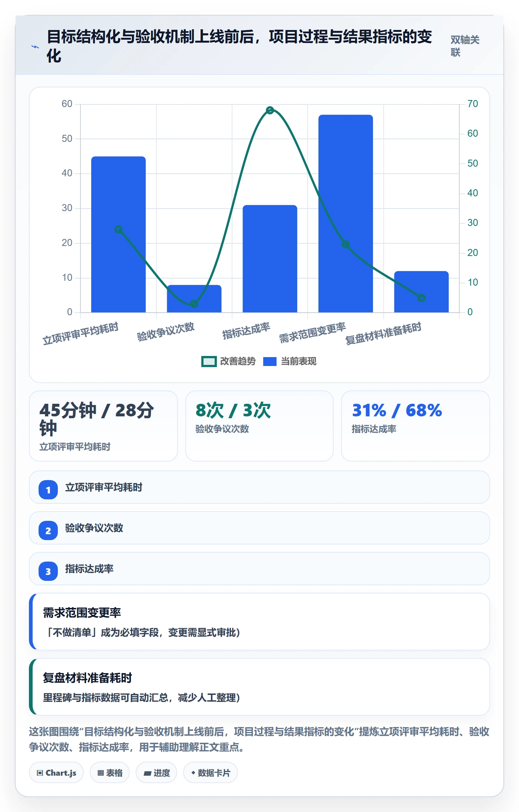The image size is (519, 812).
Task: Click the number 2 badge icon
Action: [x=48, y=530]
